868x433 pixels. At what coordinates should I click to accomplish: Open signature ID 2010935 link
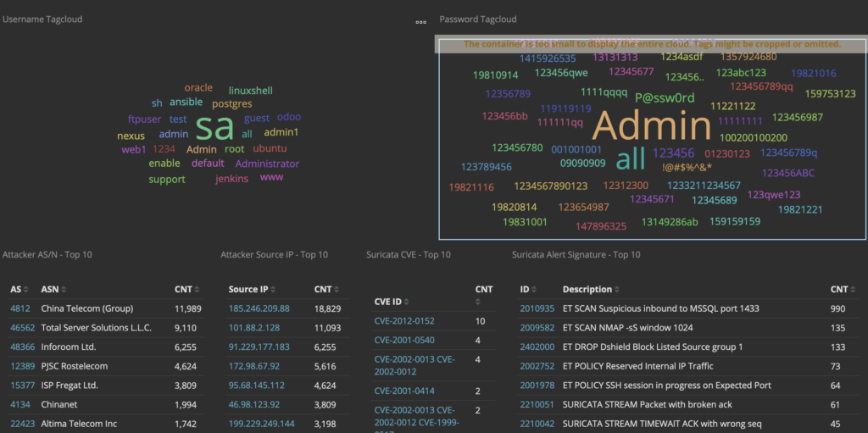pos(537,308)
